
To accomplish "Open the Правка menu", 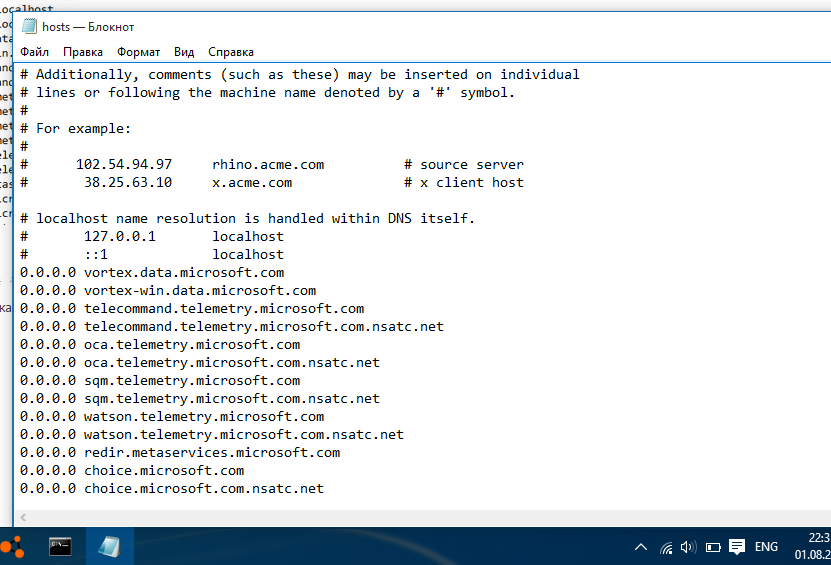I will (83, 51).
